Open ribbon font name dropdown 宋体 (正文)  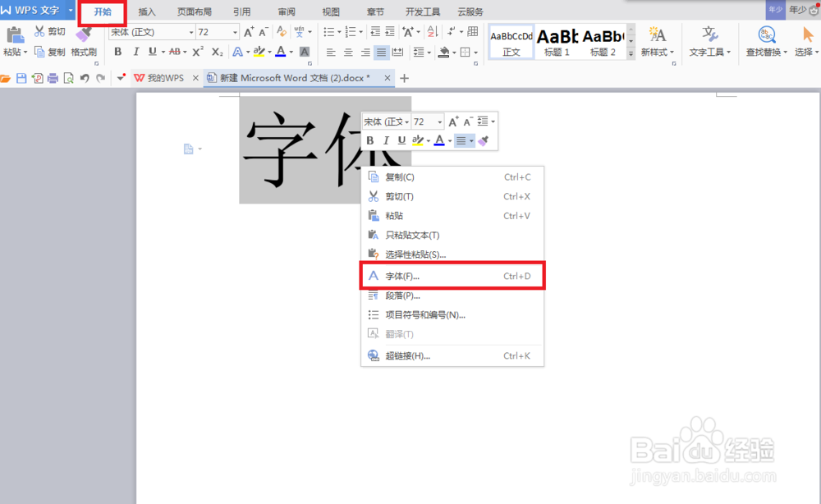(x=191, y=33)
